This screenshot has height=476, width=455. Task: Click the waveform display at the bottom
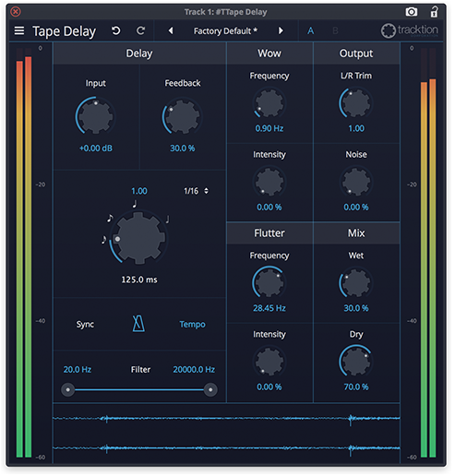(226, 434)
